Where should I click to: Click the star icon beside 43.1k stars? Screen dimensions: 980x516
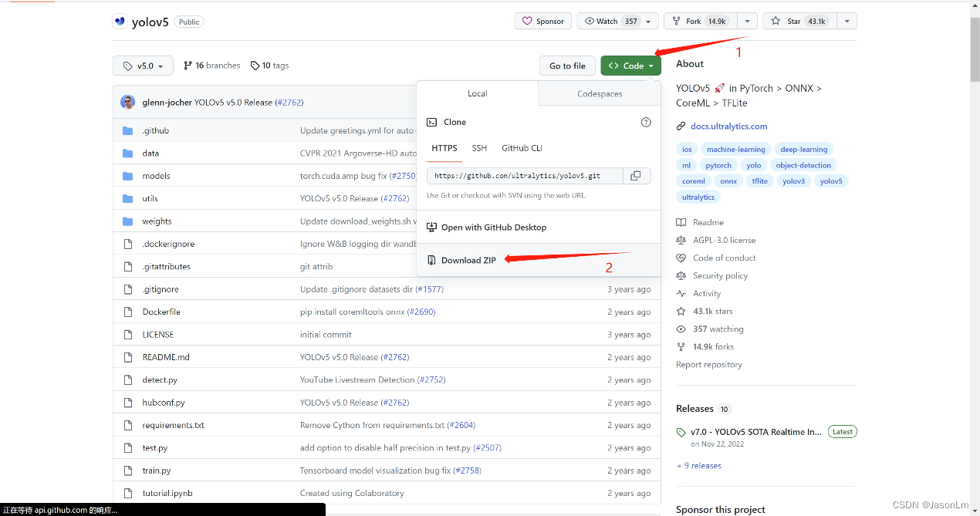681,311
